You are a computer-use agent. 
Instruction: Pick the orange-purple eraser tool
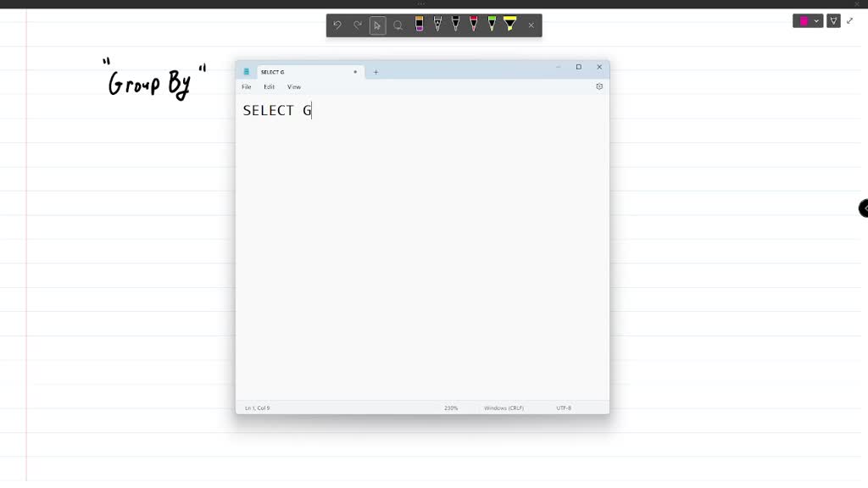pos(419,24)
